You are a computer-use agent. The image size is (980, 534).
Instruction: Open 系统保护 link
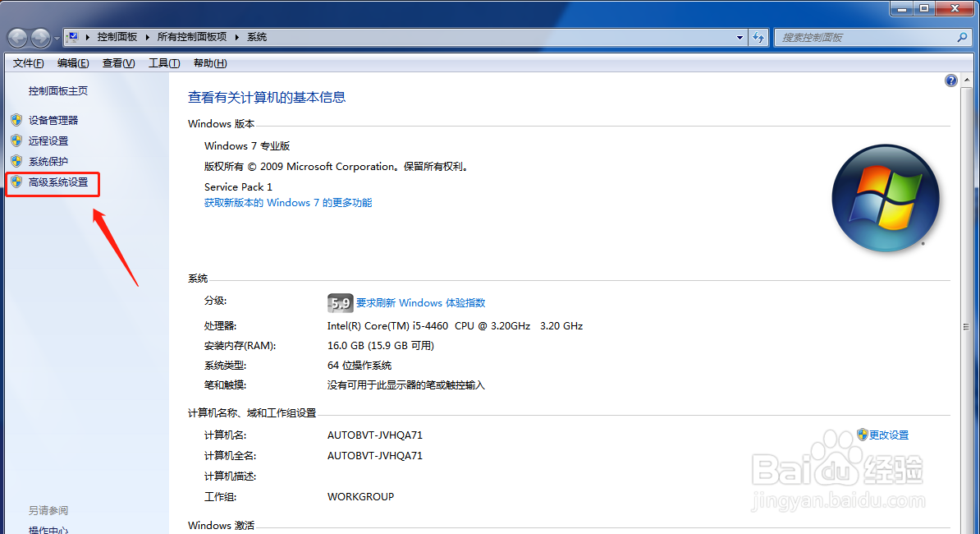click(x=48, y=161)
